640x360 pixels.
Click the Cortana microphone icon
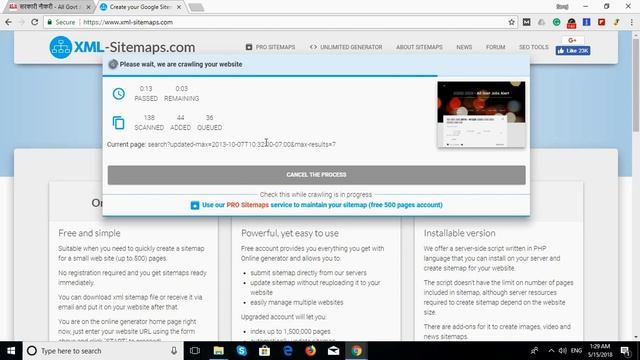[x=174, y=351]
